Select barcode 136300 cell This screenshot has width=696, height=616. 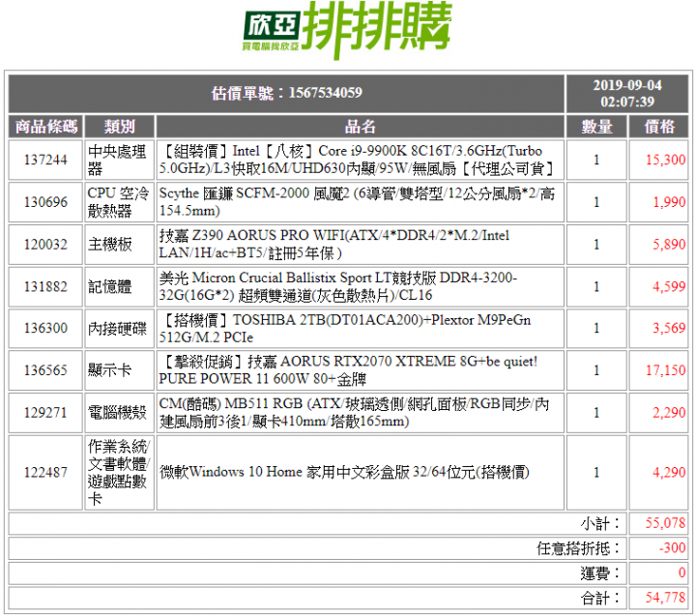45,328
